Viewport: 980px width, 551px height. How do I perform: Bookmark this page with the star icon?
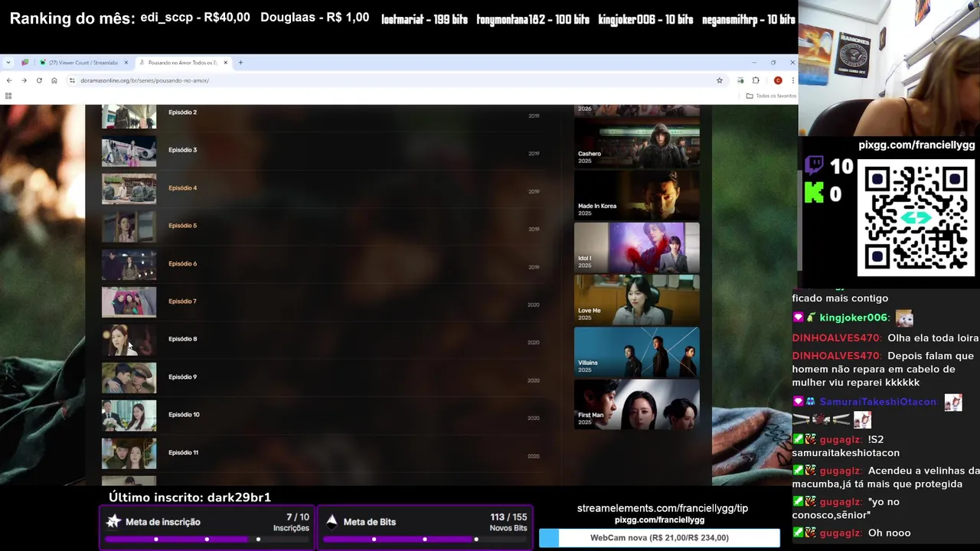[x=720, y=80]
